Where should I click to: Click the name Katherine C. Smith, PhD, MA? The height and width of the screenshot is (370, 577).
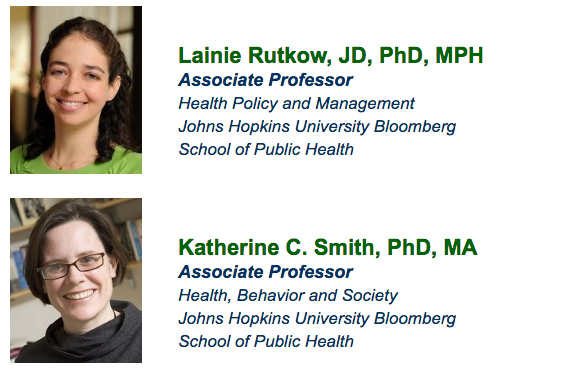(328, 247)
